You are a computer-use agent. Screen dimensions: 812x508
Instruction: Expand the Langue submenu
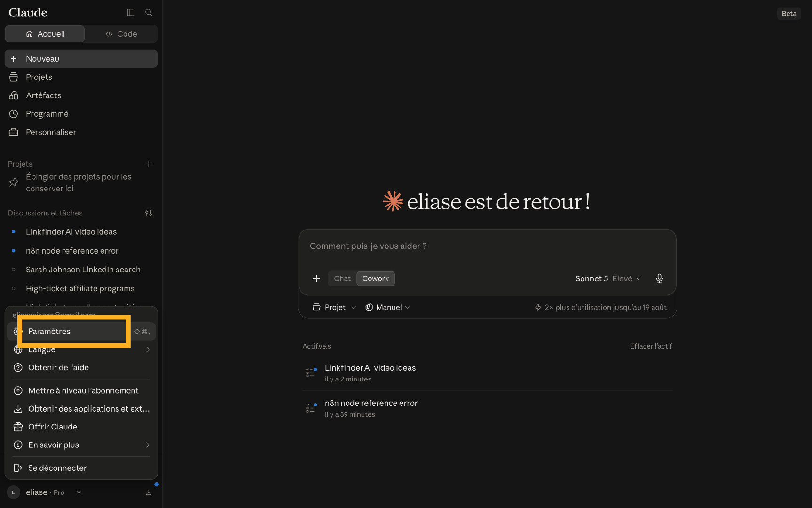tap(81, 349)
